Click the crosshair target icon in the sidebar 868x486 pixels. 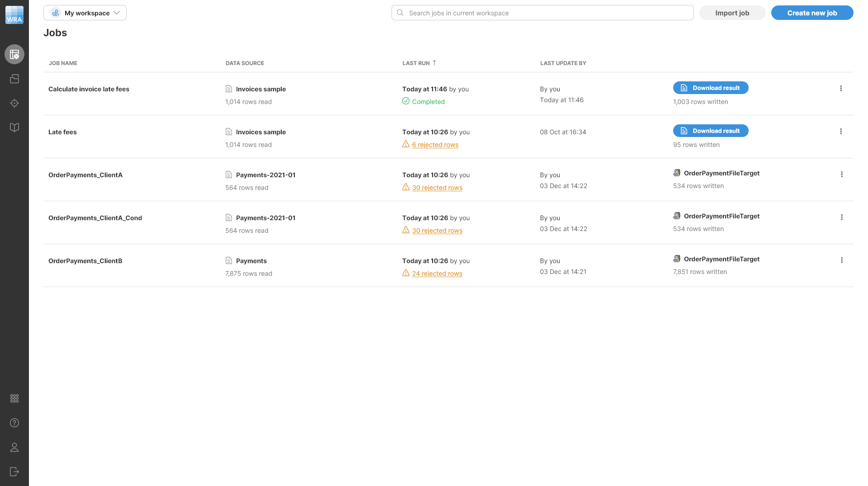point(14,103)
